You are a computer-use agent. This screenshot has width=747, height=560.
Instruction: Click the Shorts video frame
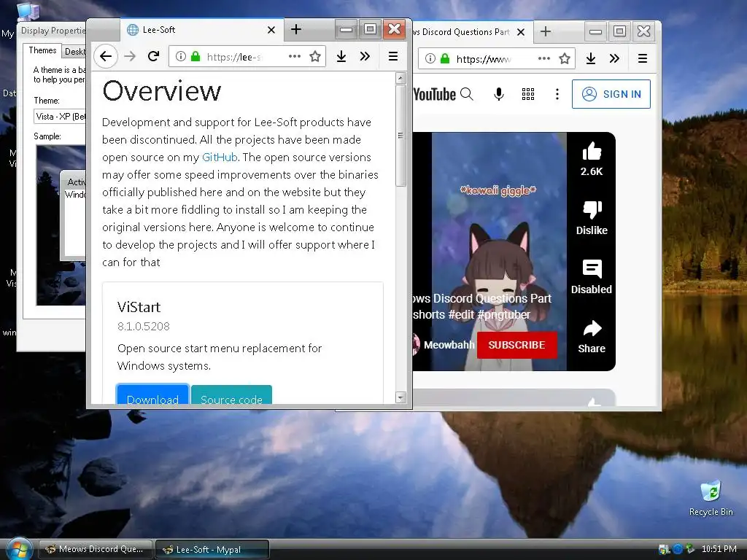[499, 252]
